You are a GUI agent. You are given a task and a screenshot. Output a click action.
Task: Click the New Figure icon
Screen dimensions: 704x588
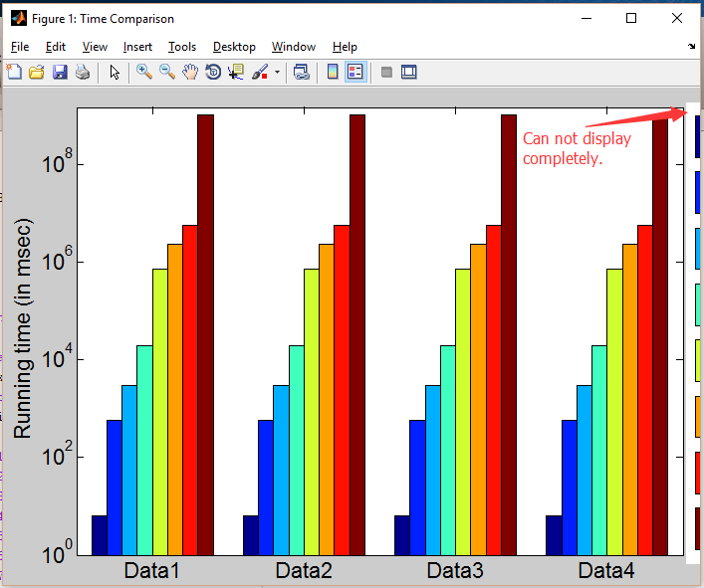pyautogui.click(x=14, y=72)
